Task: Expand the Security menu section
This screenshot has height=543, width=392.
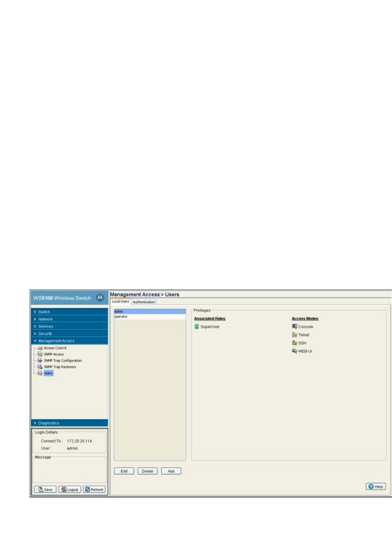Action: 70,334
